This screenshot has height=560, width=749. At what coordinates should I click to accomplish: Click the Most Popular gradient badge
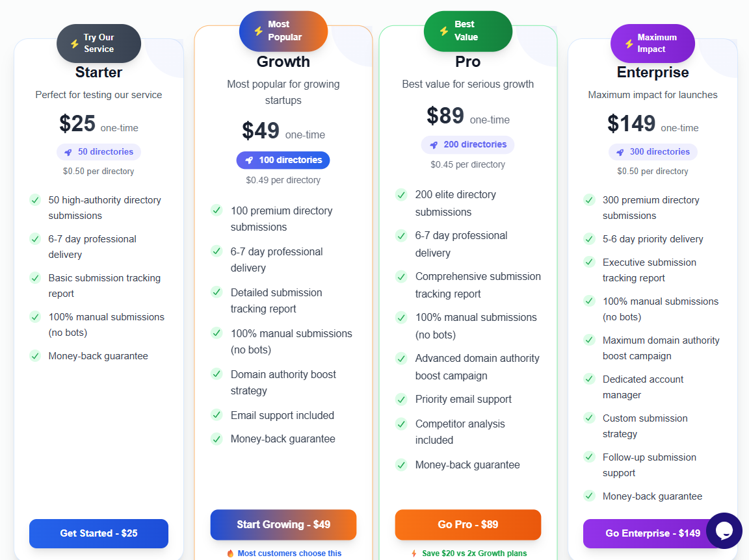(283, 31)
